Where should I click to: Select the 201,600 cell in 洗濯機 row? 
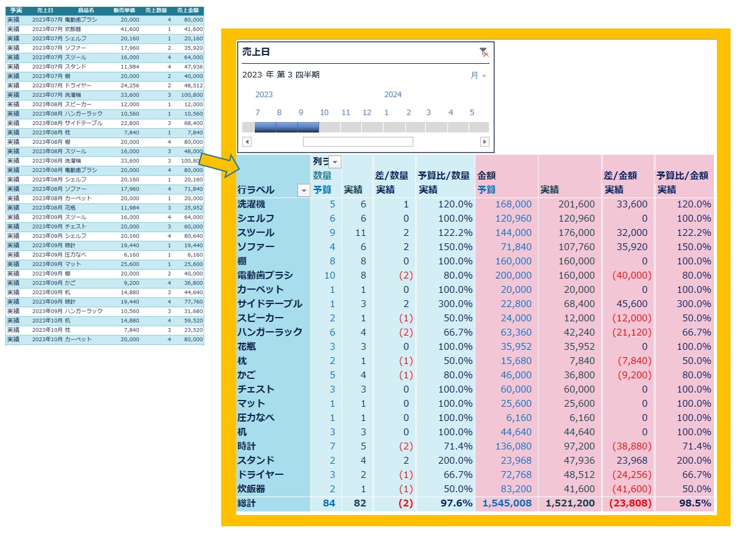(x=576, y=204)
